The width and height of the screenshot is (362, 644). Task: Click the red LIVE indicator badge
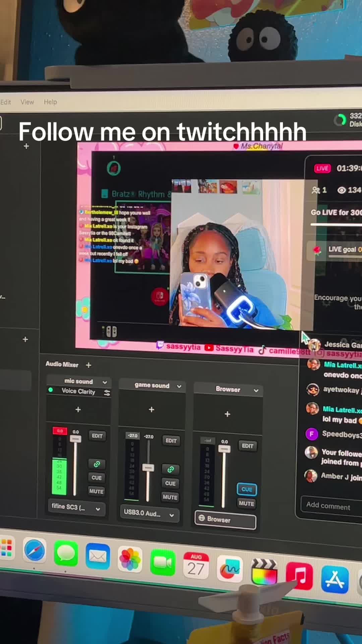tap(322, 168)
